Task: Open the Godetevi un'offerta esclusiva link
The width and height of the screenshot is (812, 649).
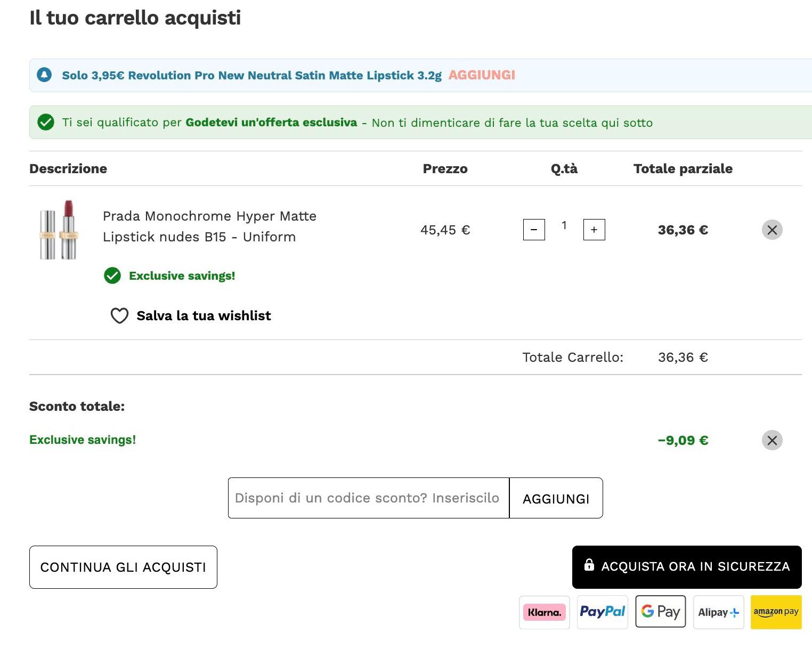Action: pos(271,122)
